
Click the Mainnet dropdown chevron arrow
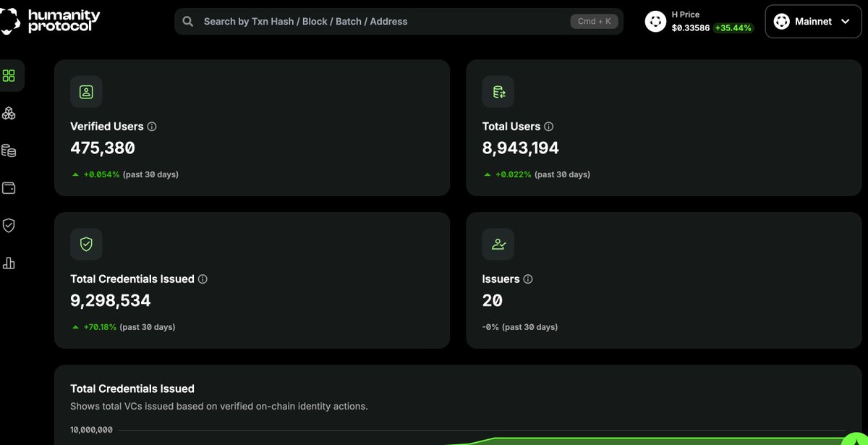pos(846,22)
